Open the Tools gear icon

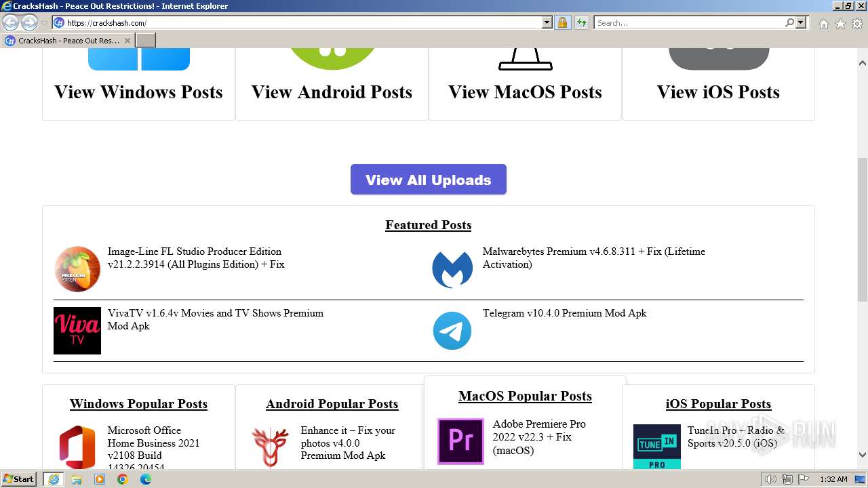[857, 24]
